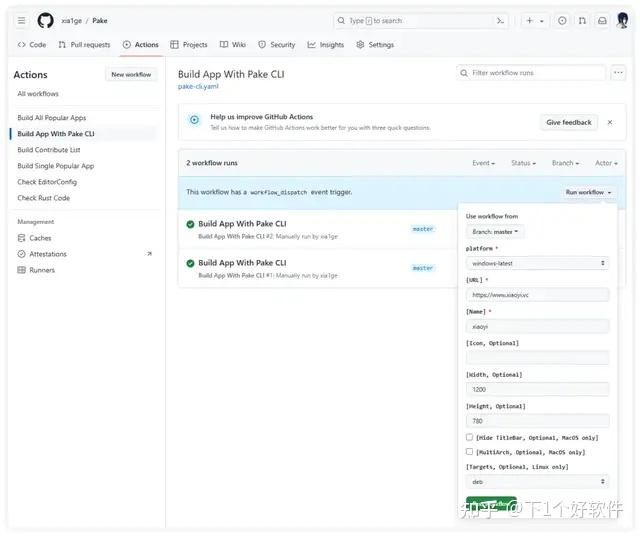The width and height of the screenshot is (640, 536).
Task: Click the plus create-new icon
Action: (x=529, y=20)
